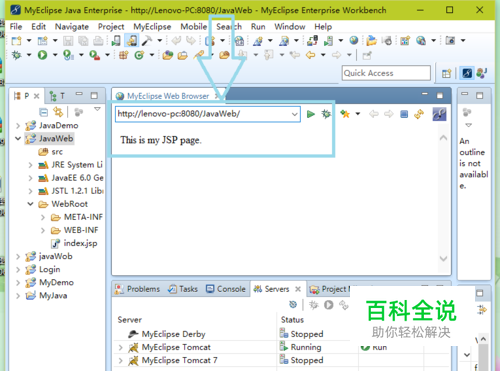Viewport: 500px width, 371px height.
Task: Click the hammer Build toolbar icon
Action: 147,41
